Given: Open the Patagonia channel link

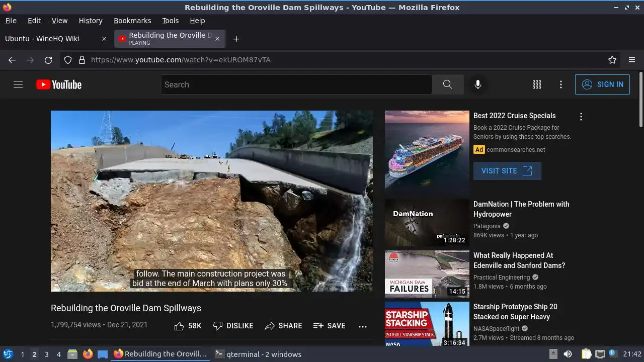Looking at the screenshot, I should (487, 226).
